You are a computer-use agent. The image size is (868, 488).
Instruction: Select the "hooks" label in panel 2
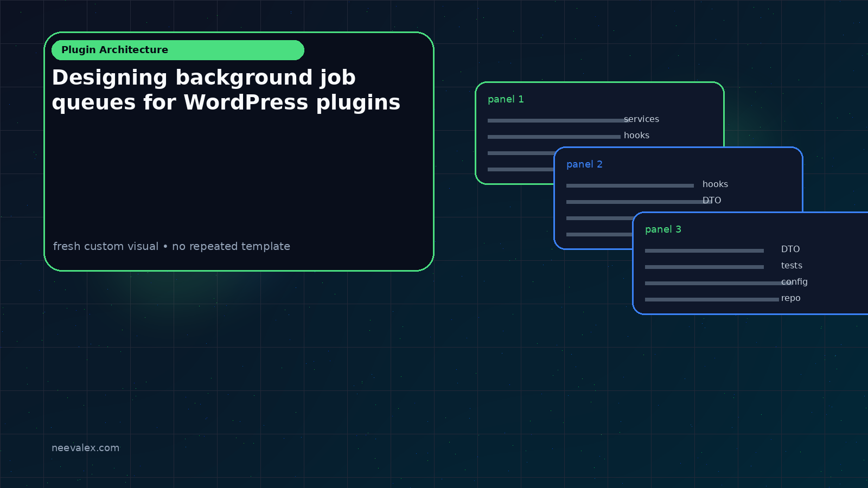(x=715, y=184)
